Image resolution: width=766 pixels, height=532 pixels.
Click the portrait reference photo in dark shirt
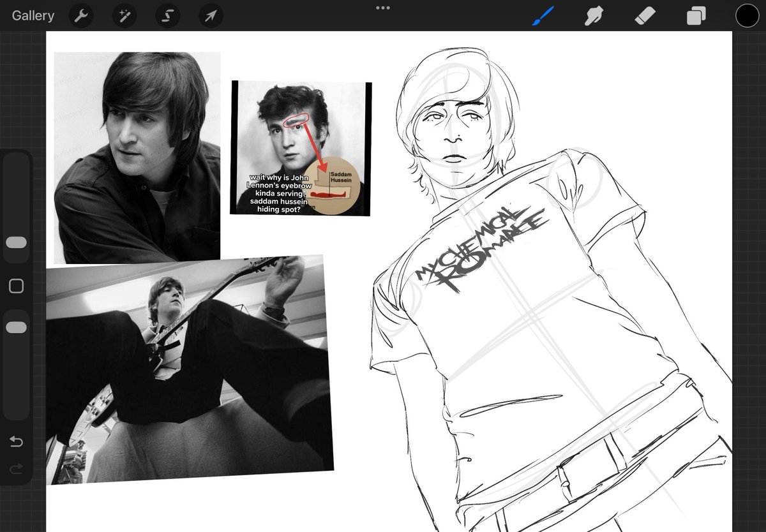coord(137,158)
